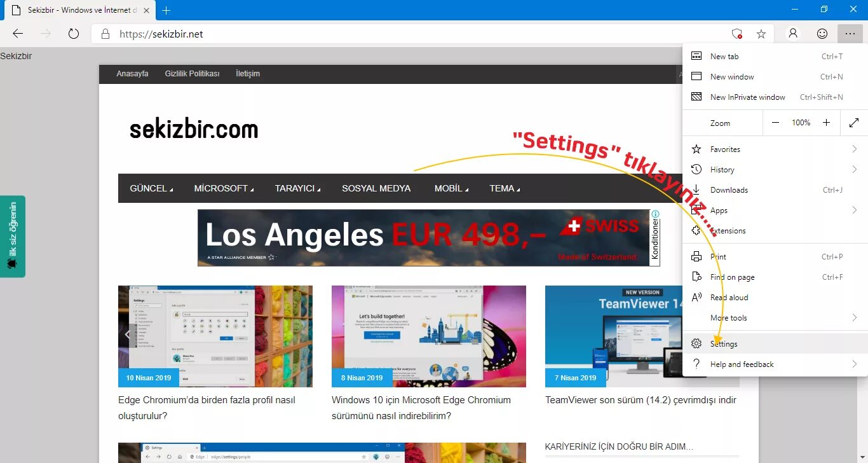The image size is (868, 463).
Task: Choose New window in the menu
Action: tap(775, 77)
